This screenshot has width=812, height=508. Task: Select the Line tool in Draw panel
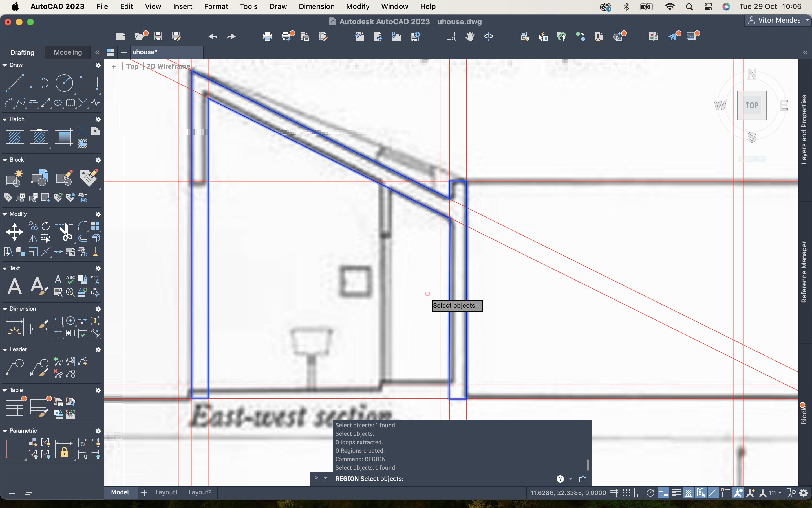14,83
